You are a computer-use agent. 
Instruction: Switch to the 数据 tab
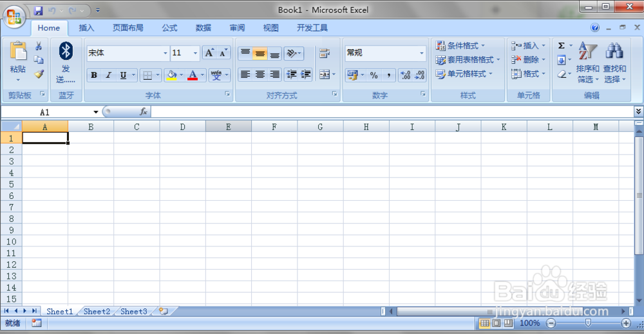tap(204, 28)
